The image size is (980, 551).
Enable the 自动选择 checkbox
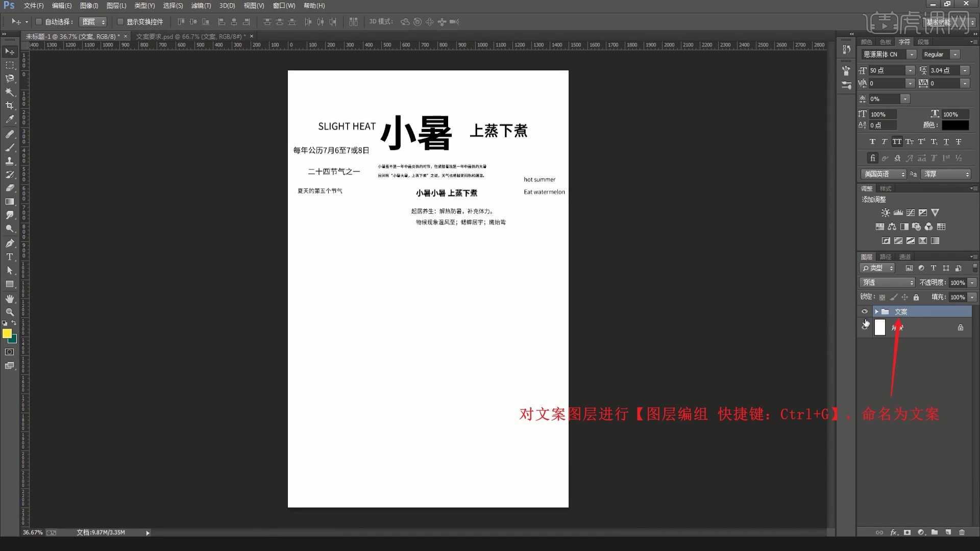39,22
